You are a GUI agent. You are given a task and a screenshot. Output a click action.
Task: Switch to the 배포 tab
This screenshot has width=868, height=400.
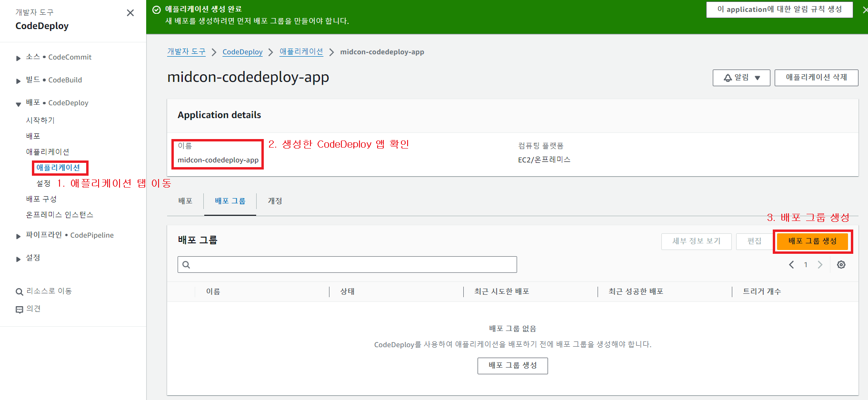click(x=185, y=201)
